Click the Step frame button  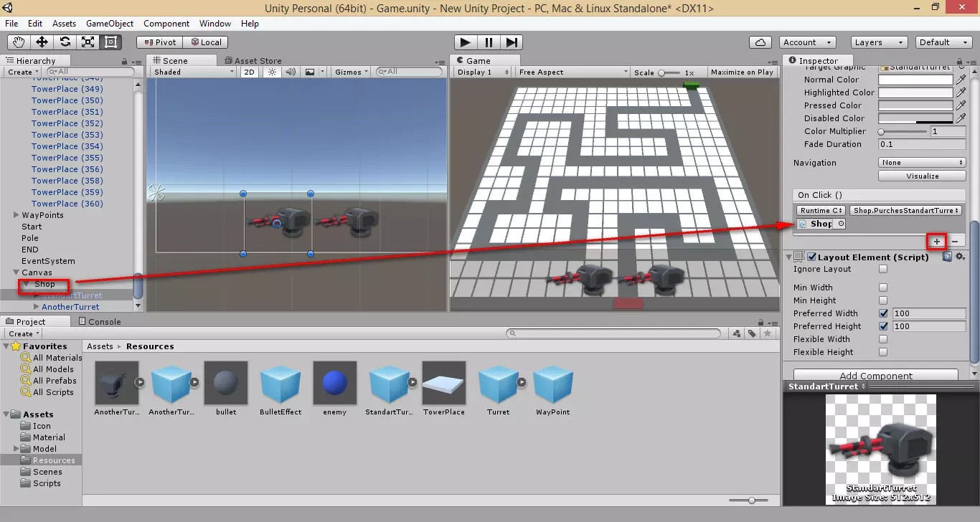point(512,42)
